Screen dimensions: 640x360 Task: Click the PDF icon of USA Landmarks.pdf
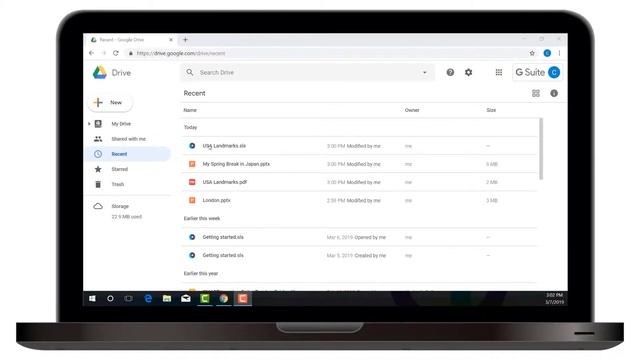(x=192, y=182)
